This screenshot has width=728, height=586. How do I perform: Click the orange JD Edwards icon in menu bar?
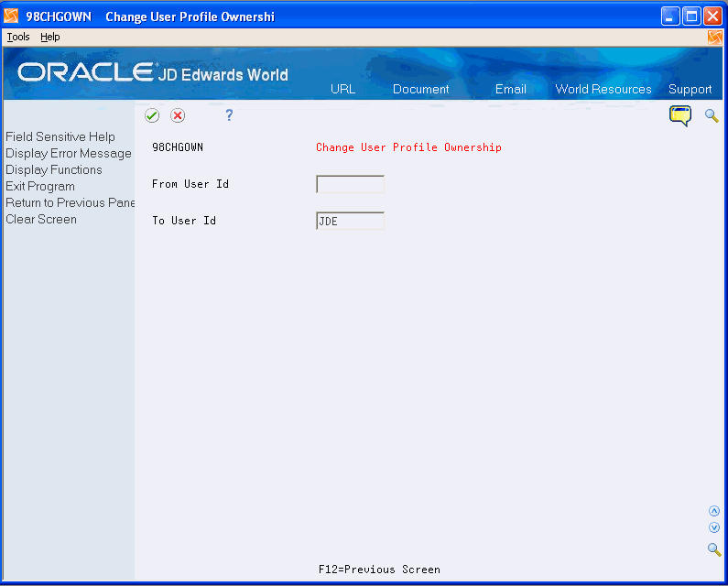point(715,38)
